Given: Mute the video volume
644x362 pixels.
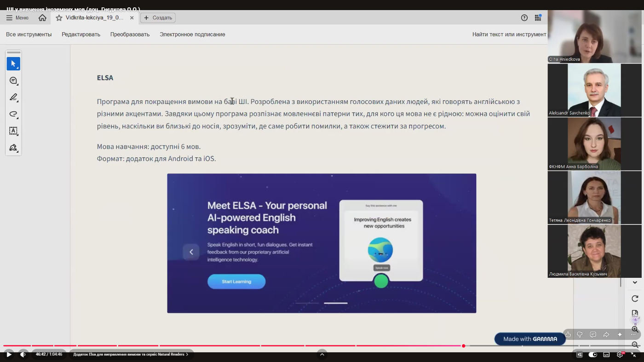Looking at the screenshot, I should click(x=23, y=355).
